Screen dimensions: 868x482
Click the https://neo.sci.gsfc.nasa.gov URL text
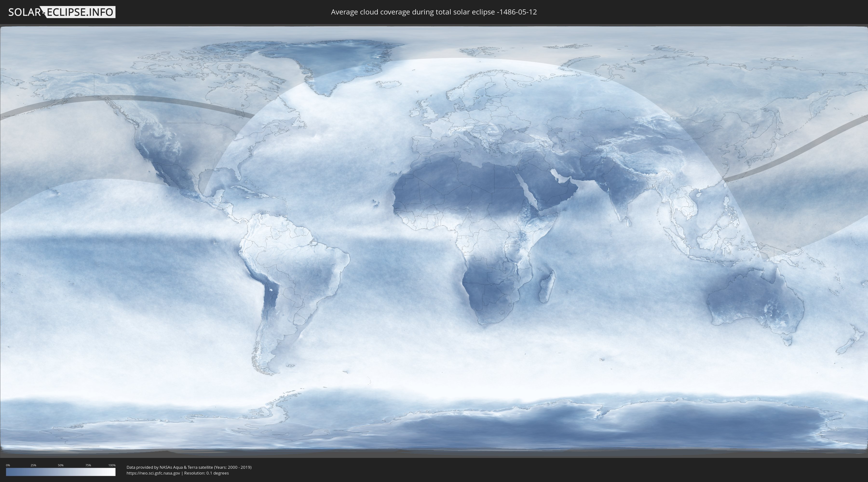click(x=153, y=473)
